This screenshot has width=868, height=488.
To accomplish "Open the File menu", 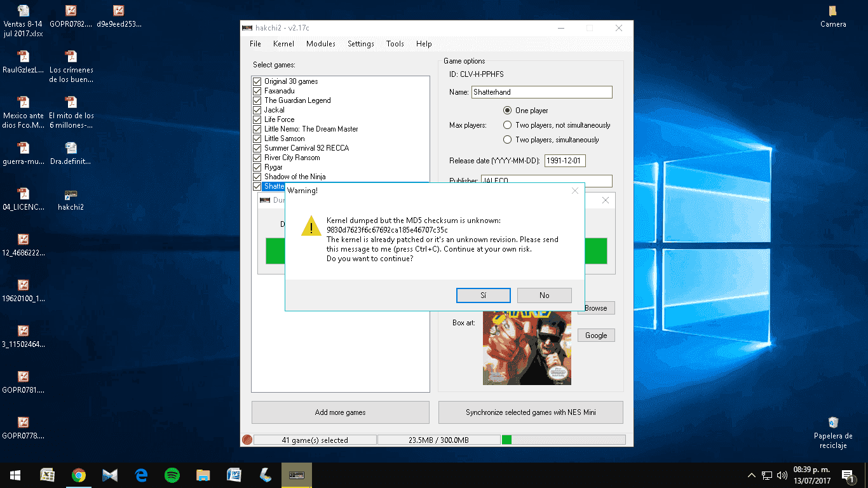I will point(255,44).
